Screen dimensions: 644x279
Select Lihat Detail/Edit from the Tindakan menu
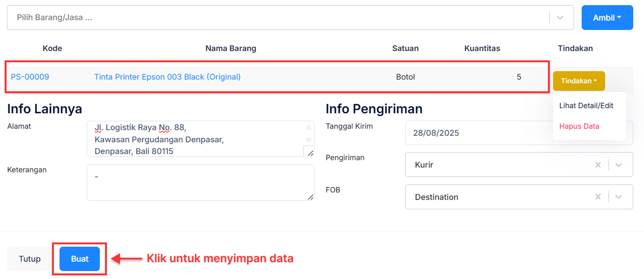coord(586,105)
